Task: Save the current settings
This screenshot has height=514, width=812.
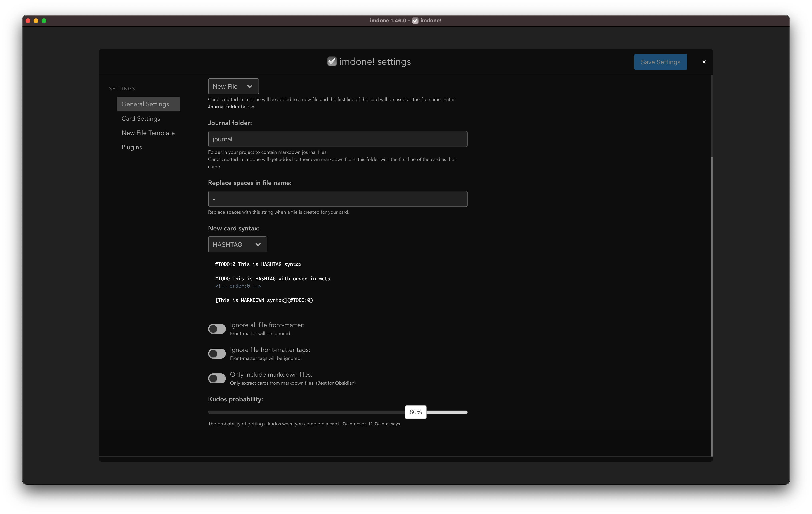Action: (x=660, y=62)
